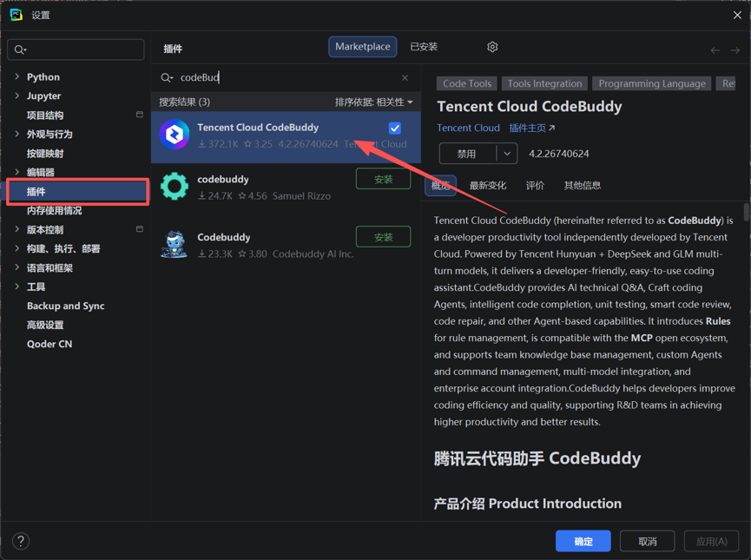The image size is (751, 560).
Task: Open the 评价 reviews tab
Action: point(535,186)
